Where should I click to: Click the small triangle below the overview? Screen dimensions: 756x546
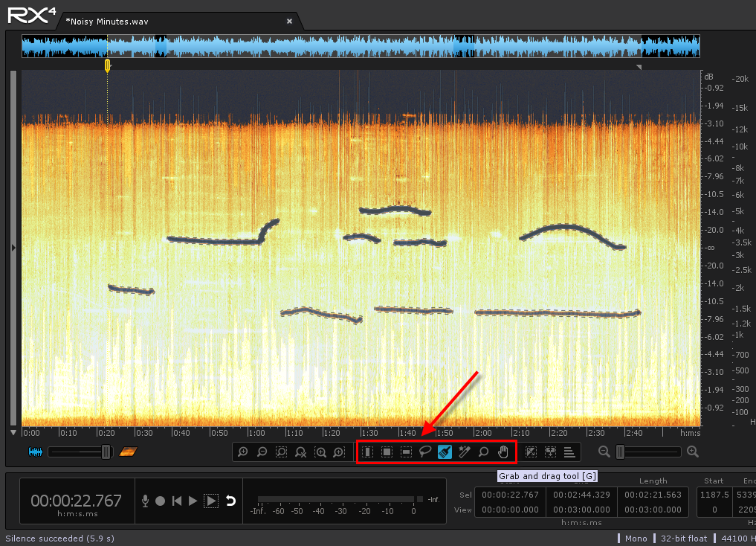(639, 67)
